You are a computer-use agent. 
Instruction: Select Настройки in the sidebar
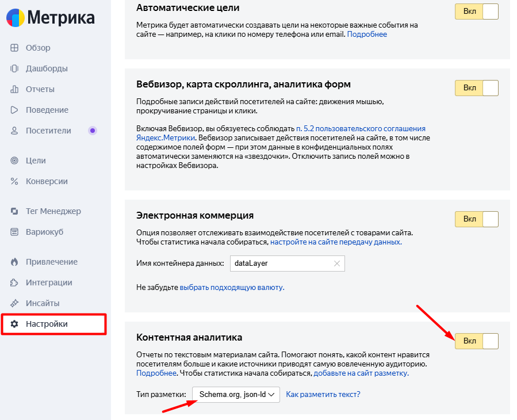click(x=53, y=324)
